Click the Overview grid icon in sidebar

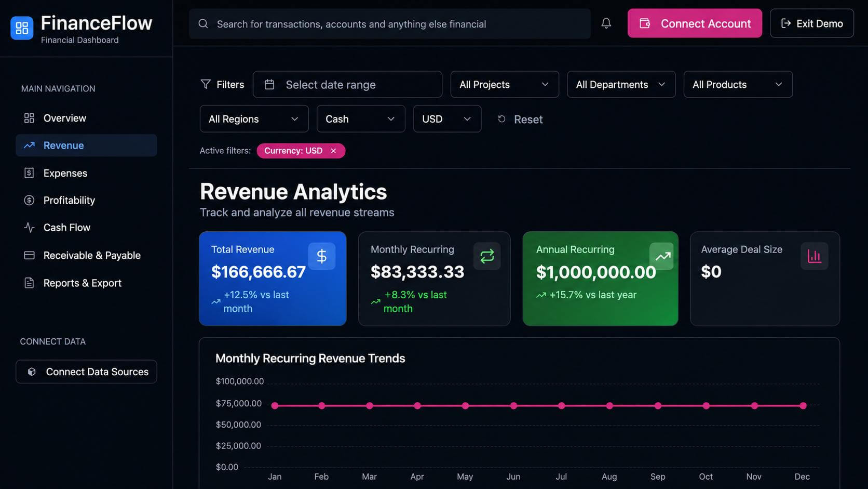pos(29,118)
